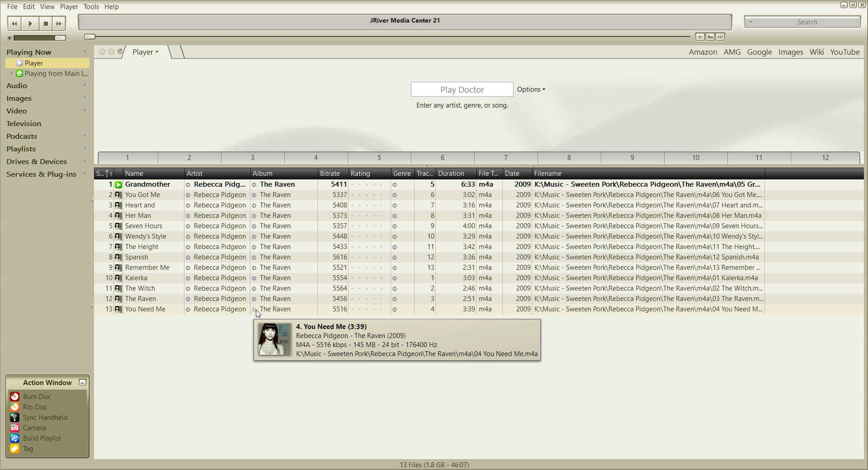Click the Play button in transport controls
This screenshot has width=868, height=470.
pyautogui.click(x=30, y=23)
